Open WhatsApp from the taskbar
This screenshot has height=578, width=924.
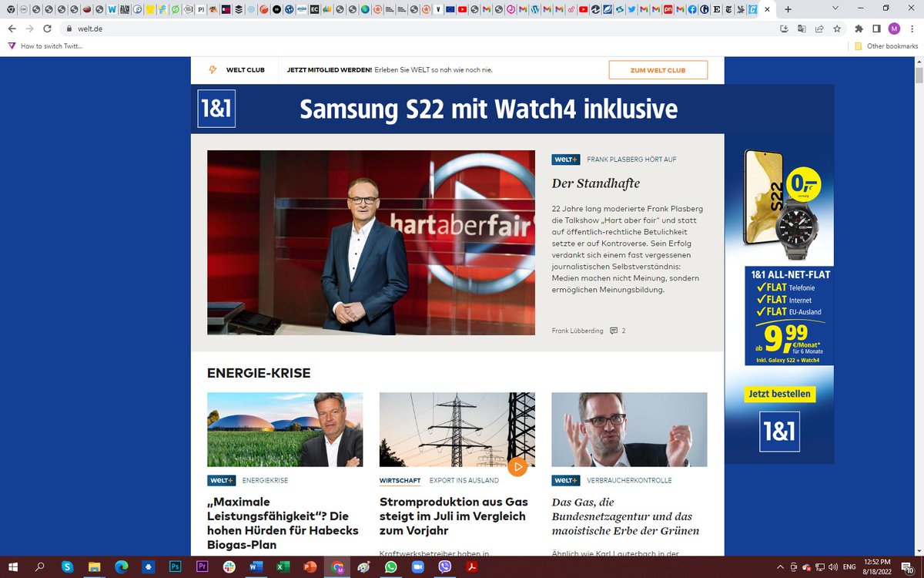point(390,566)
